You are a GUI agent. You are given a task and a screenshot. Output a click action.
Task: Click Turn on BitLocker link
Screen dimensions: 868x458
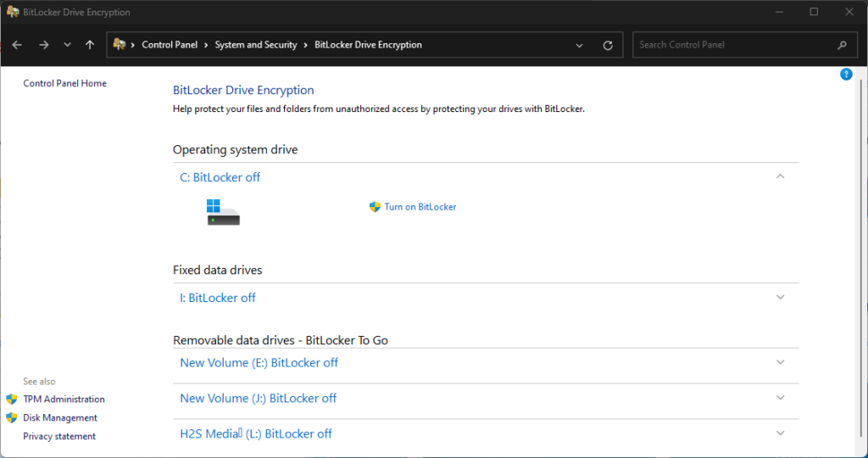[420, 207]
